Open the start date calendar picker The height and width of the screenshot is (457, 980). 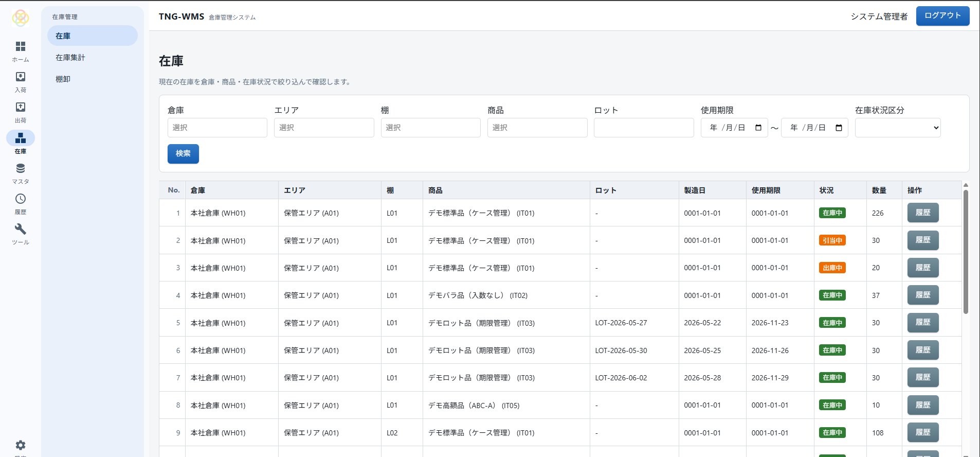(758, 128)
